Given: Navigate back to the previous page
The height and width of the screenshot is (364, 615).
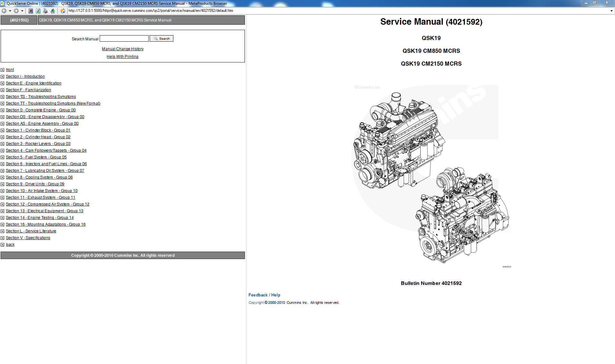Looking at the screenshot, I should click(x=4, y=11).
